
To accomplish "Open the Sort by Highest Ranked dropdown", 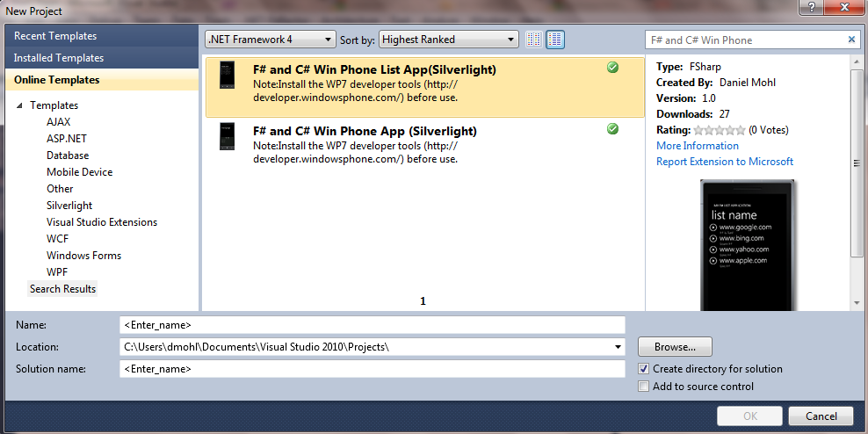I will (x=449, y=40).
